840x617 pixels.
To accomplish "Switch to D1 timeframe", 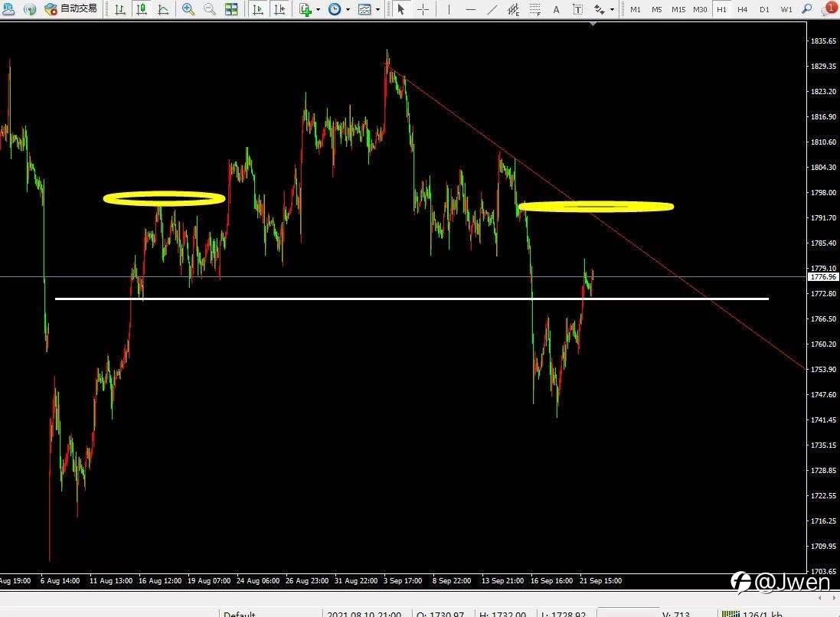I will pyautogui.click(x=764, y=9).
